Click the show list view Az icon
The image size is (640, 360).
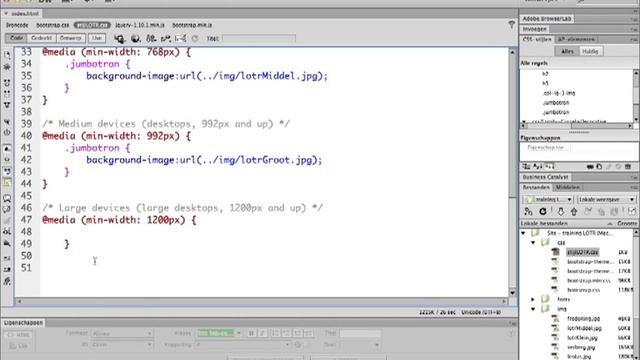pyautogui.click(x=538, y=167)
